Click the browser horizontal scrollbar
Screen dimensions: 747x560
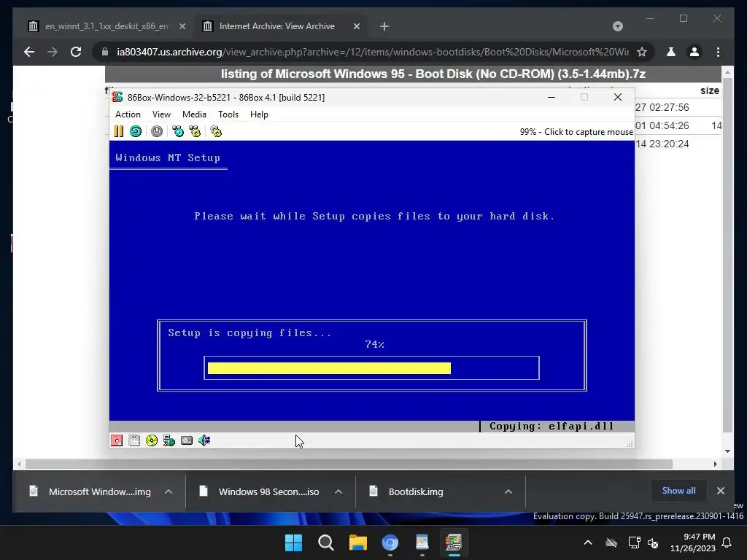(x=348, y=464)
